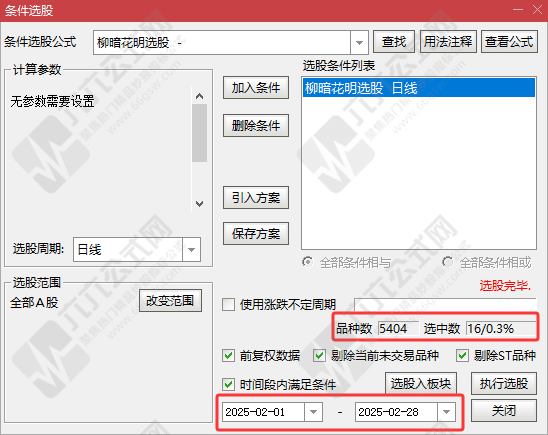The width and height of the screenshot is (548, 435).
Task: Remove condition with 删除条件 button
Action: 256,125
